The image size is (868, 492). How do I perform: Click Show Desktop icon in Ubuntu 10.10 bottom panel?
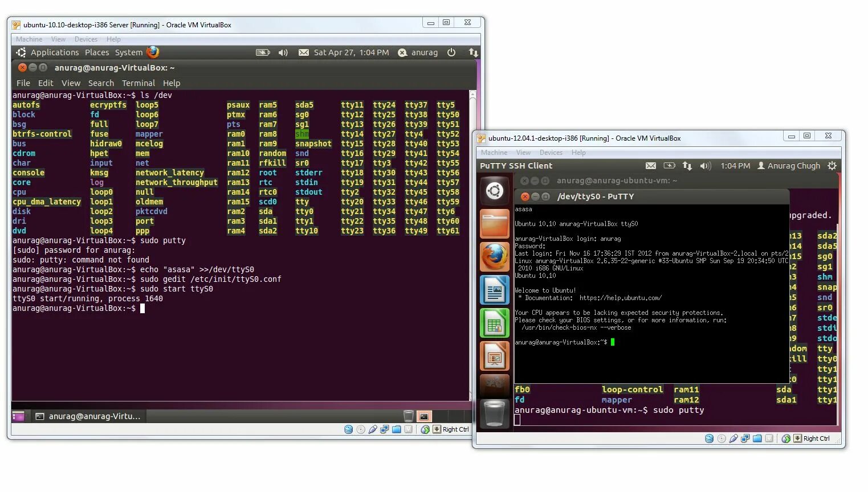tap(18, 416)
